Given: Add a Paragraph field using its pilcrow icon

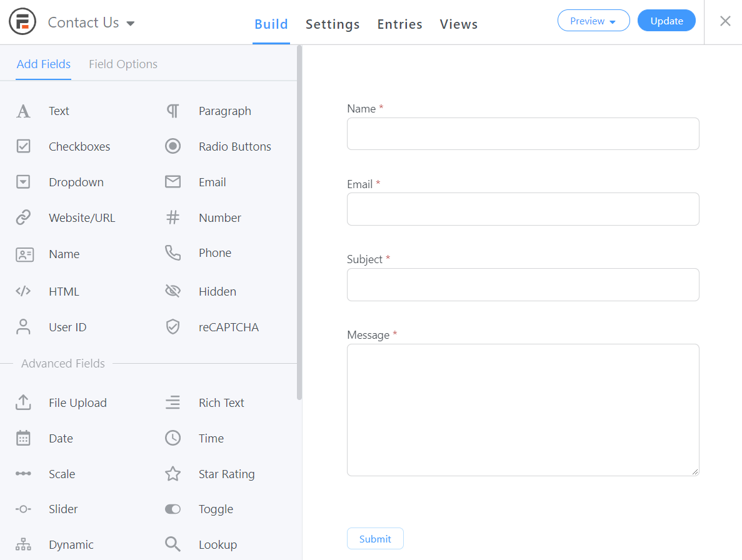Looking at the screenshot, I should (173, 111).
